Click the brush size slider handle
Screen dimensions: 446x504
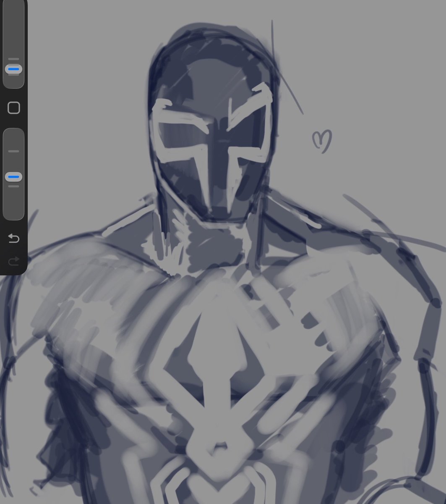coord(13,69)
